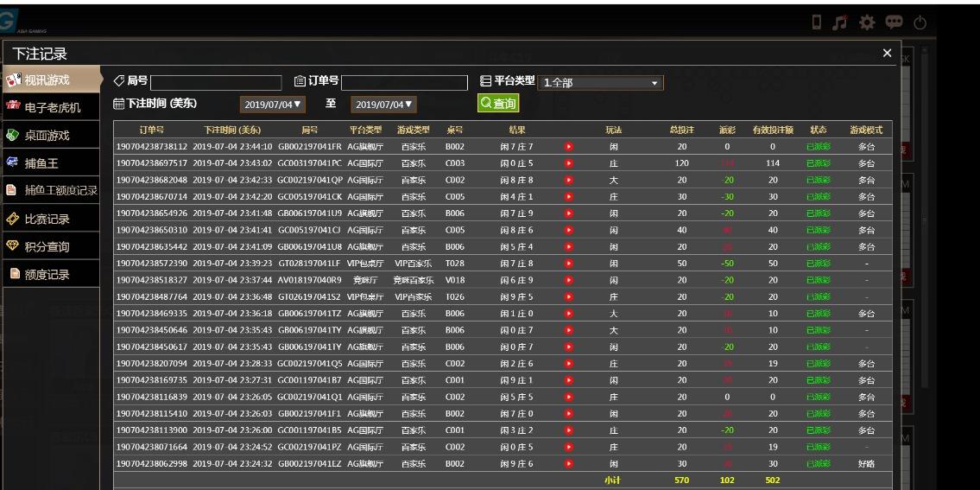Click the subtotal valid bet 502
The height and width of the screenshot is (490, 980).
(x=773, y=480)
